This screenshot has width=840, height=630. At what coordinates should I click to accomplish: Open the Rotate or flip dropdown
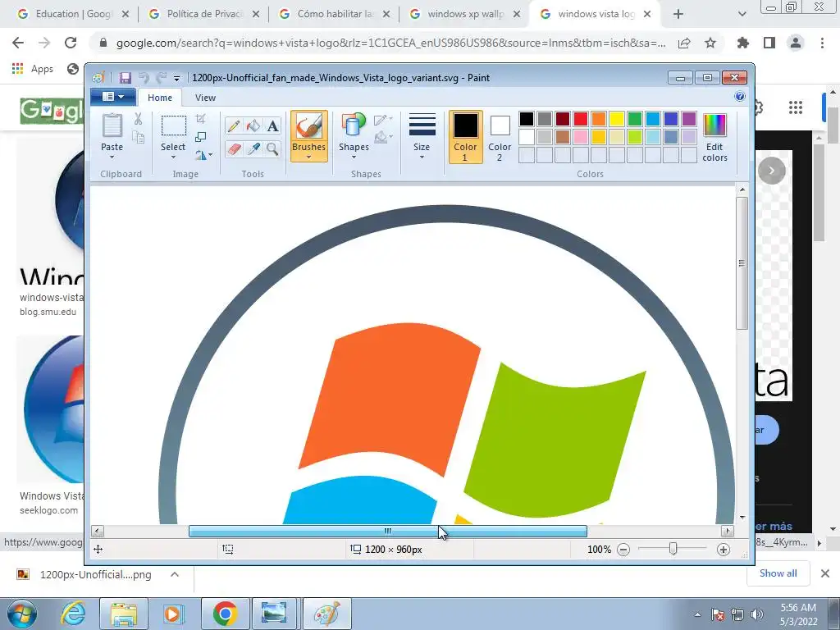(x=203, y=155)
